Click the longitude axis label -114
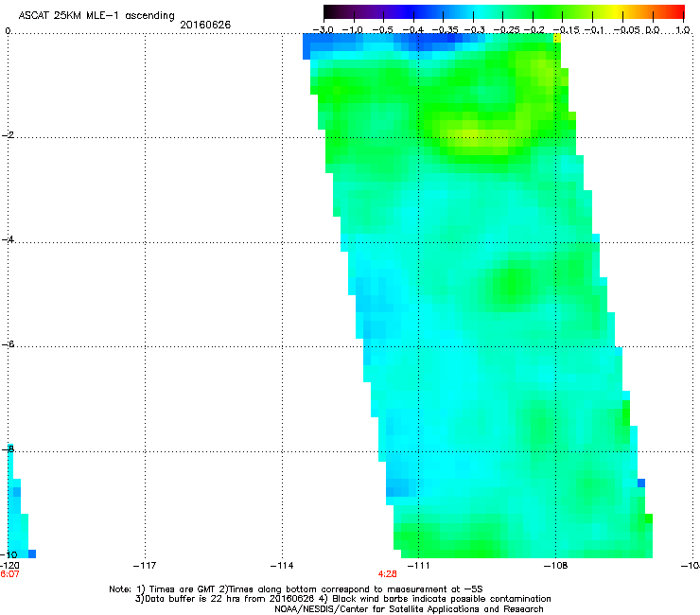The height and width of the screenshot is (615, 700). point(282,566)
